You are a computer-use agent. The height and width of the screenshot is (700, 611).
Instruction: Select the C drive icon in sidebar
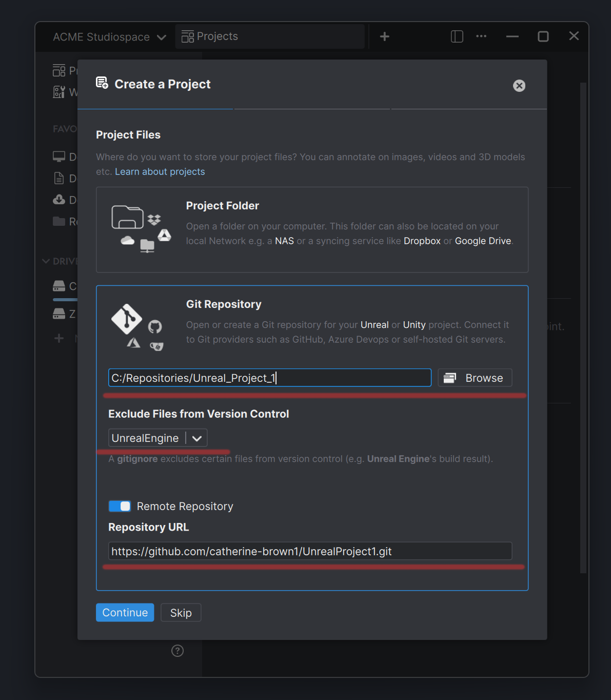59,286
